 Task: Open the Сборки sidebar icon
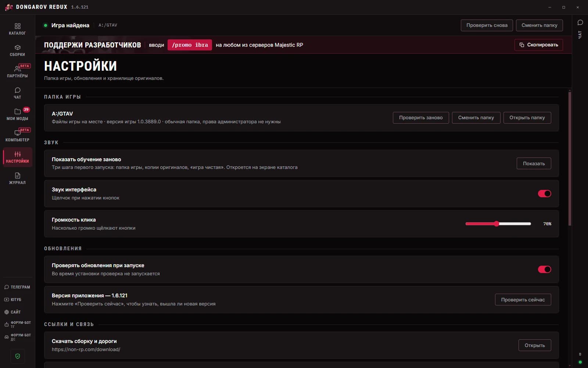click(x=17, y=50)
